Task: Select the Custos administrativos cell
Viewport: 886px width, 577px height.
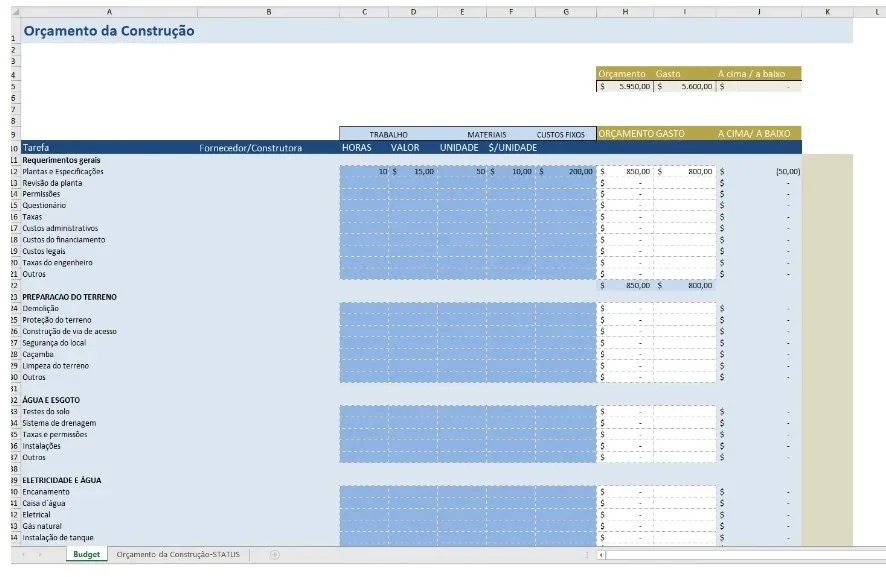Action: (60, 228)
